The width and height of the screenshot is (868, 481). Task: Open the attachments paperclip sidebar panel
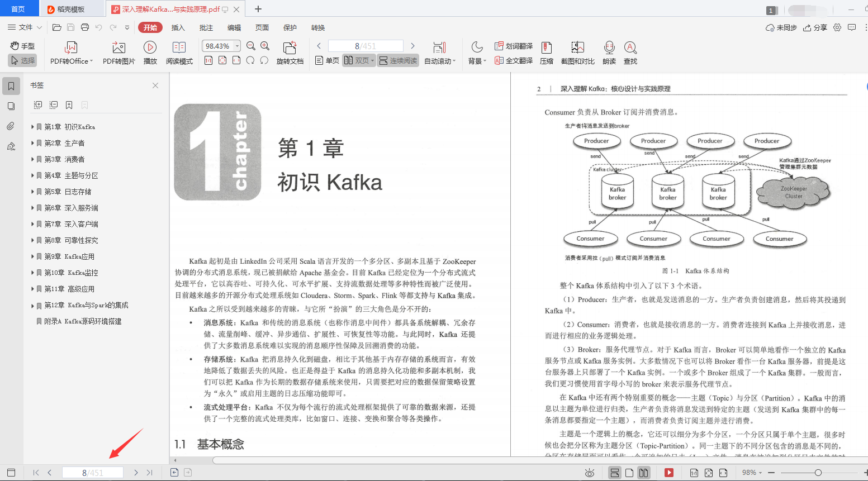(11, 126)
